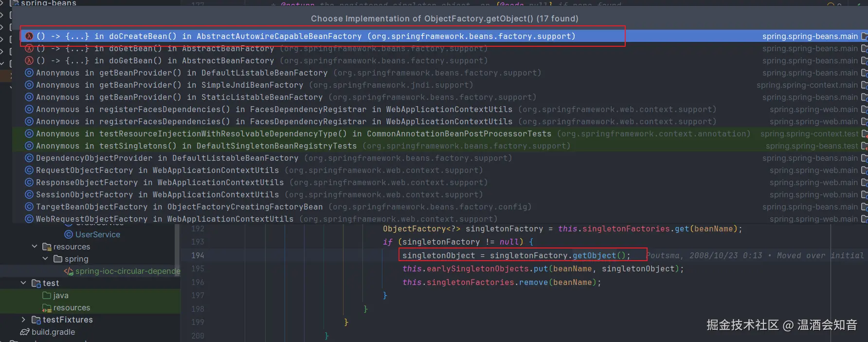Click module icon at end of TargetBeanObjectFactory row
This screenshot has height=342, width=868.
864,207
